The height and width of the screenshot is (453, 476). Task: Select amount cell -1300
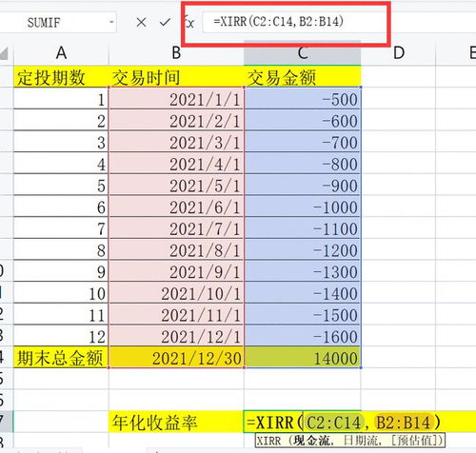[303, 271]
